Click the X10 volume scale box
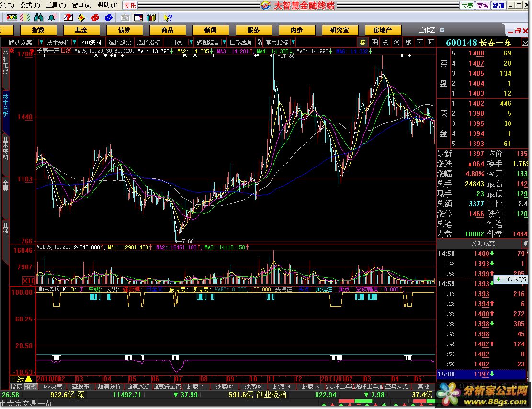532x409 pixels. tap(29, 281)
